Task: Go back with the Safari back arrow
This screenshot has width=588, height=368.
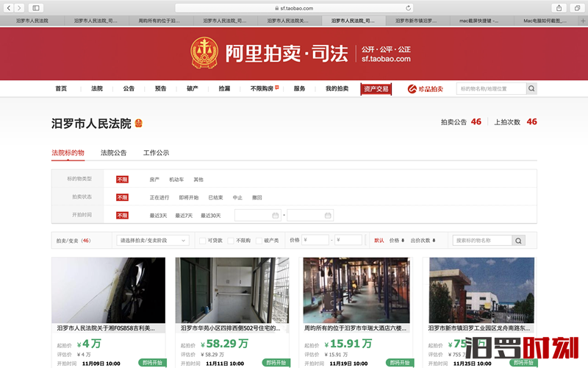Action: (x=8, y=8)
